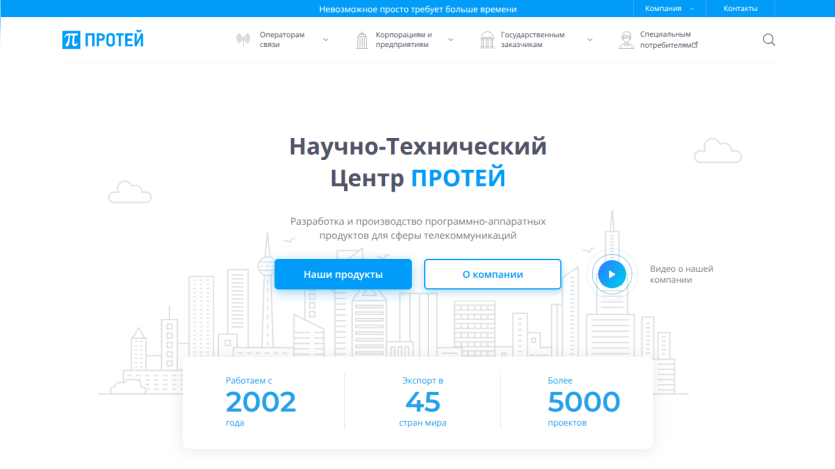Select the Государственным заказчикам menu item

pos(532,39)
